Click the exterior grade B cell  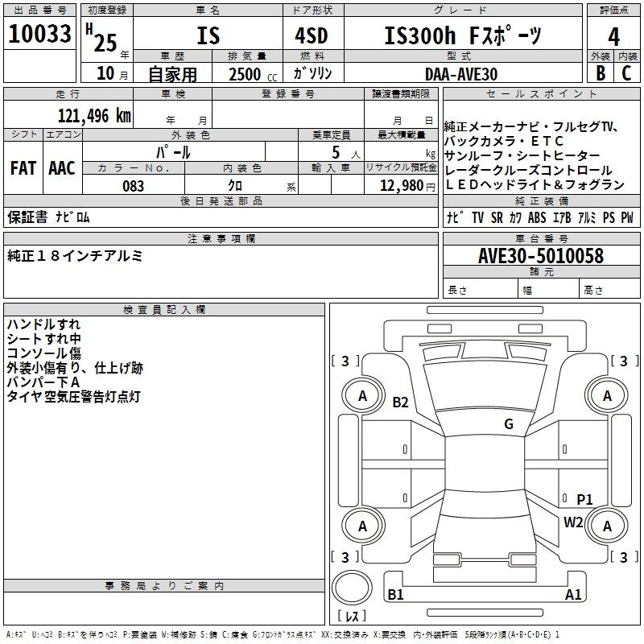[600, 72]
